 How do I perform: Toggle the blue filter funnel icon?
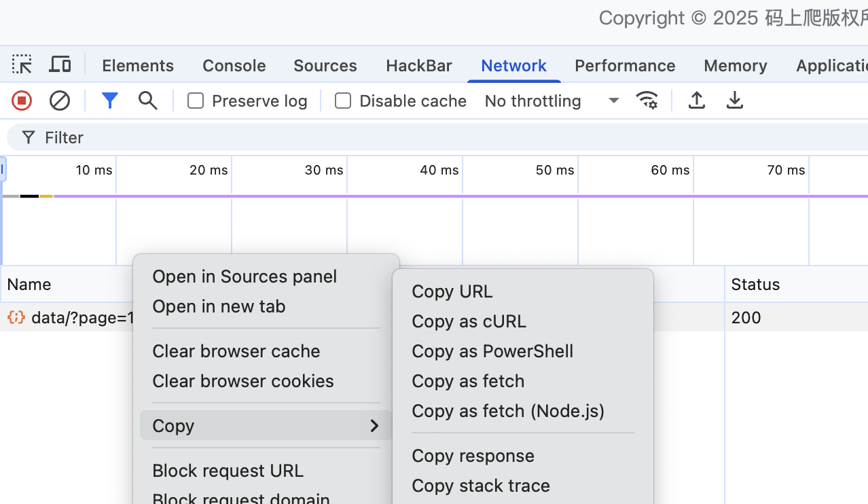click(x=110, y=101)
